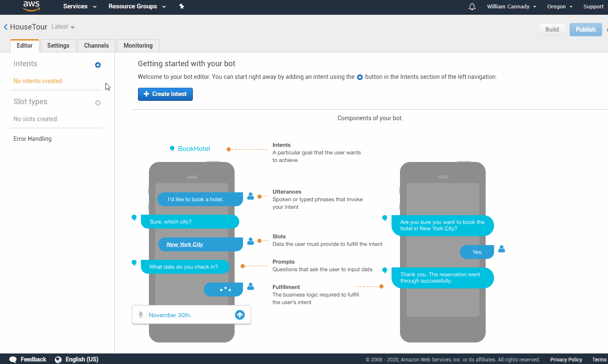
Task: Click the Fulfillment description heading
Action: click(x=286, y=287)
